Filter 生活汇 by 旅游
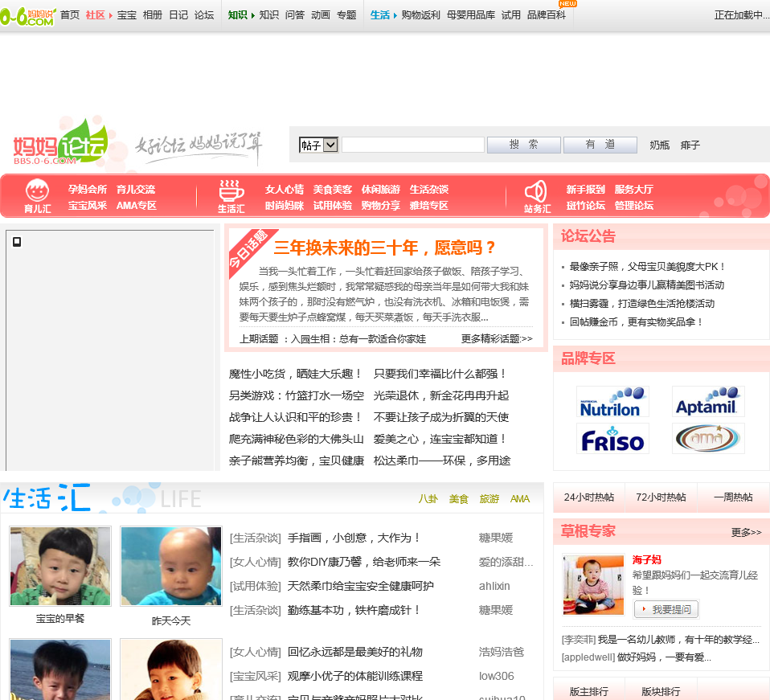Viewport: 770px width, 700px height. pyautogui.click(x=489, y=499)
